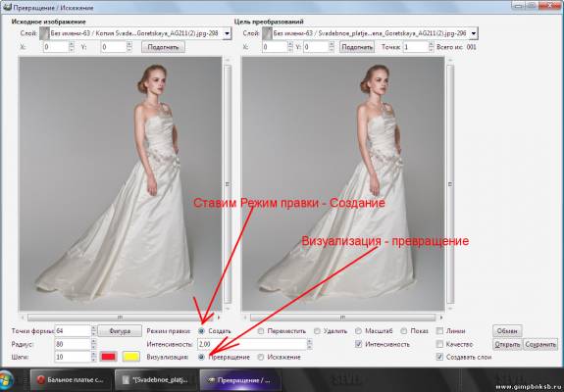
Task: Pick the yellow point color swatch
Action: coord(131,357)
